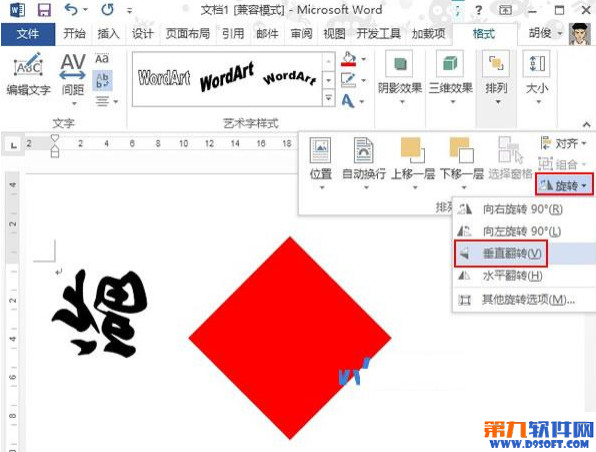
Task: Click the Edit Text (编辑文字) icon
Action: [x=28, y=65]
